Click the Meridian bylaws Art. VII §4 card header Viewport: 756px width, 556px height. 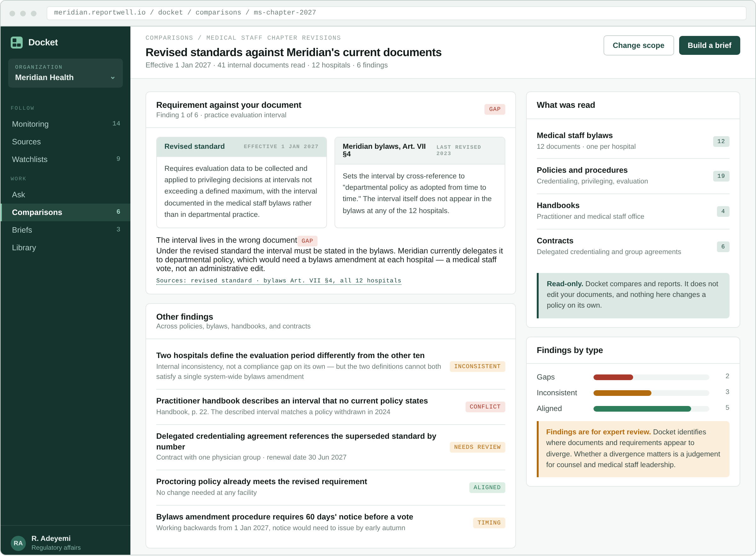420,150
